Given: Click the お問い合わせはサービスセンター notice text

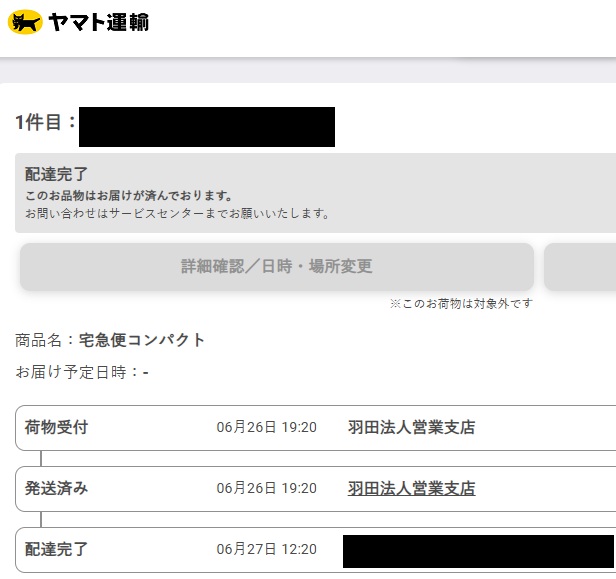Looking at the screenshot, I should tap(177, 214).
